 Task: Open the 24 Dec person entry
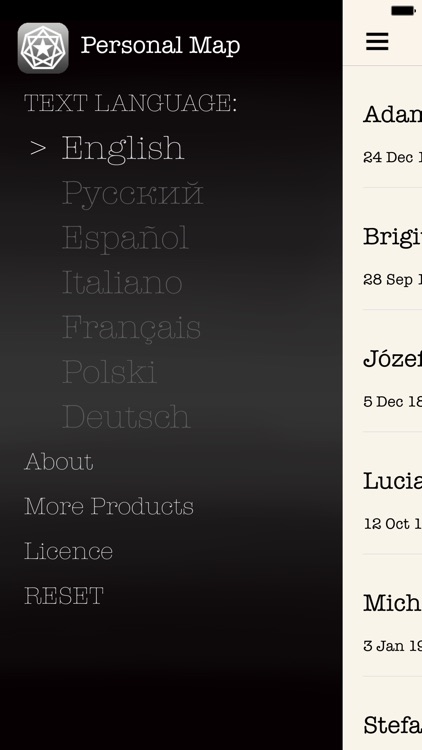coord(392,135)
